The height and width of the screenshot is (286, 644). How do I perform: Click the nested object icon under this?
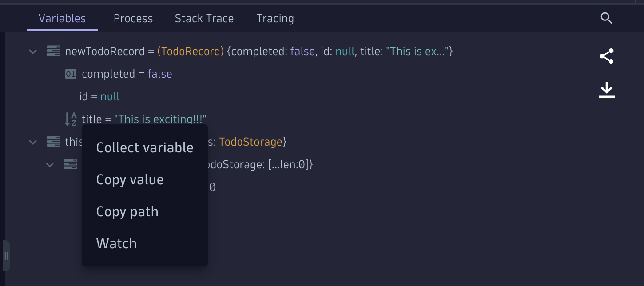pyautogui.click(x=71, y=165)
